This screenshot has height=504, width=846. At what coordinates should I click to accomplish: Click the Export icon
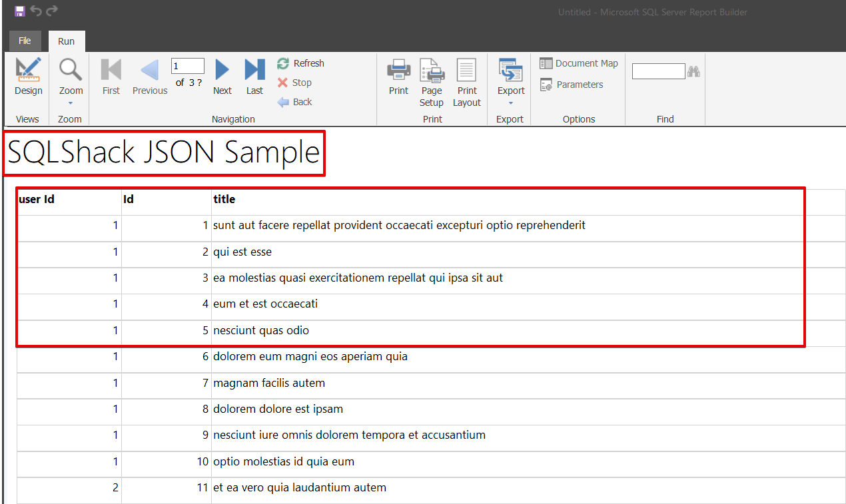511,70
